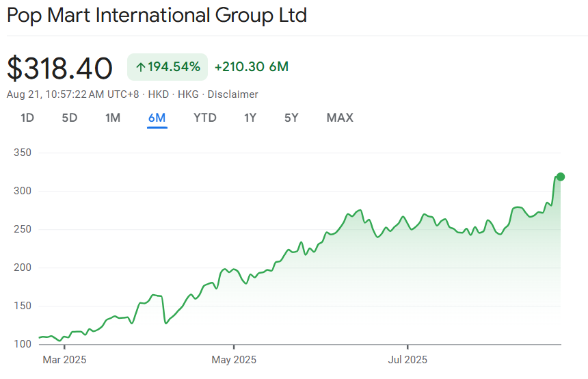Click the green endpoint dot on chart

click(x=561, y=177)
